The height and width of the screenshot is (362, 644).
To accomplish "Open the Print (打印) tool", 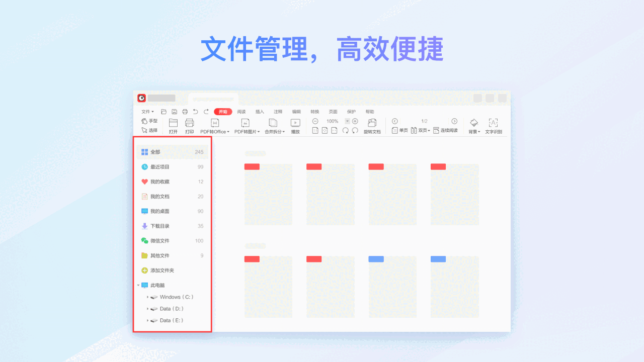I will 189,125.
